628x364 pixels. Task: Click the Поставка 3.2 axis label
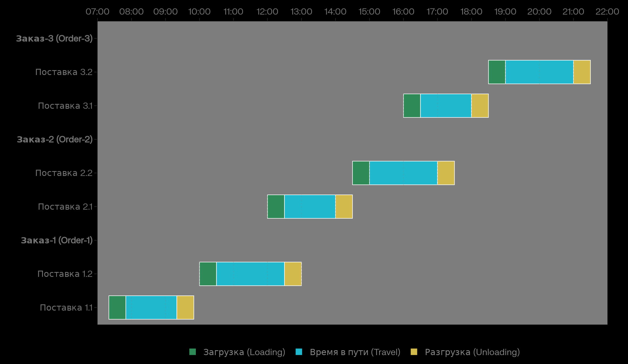(64, 72)
